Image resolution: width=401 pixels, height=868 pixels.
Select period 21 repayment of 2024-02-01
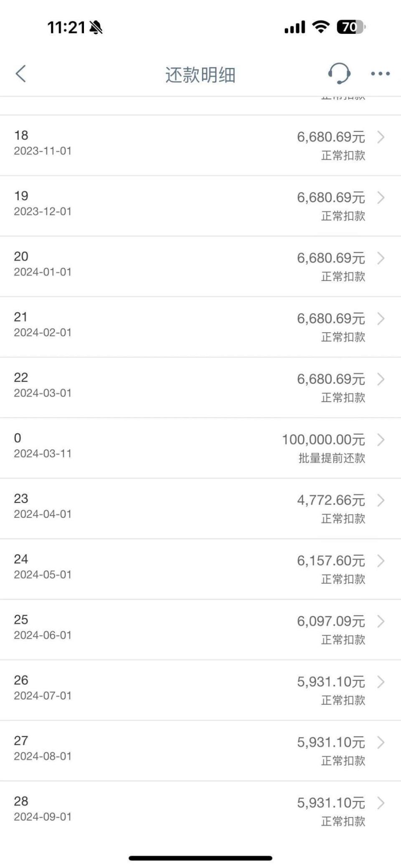200,327
